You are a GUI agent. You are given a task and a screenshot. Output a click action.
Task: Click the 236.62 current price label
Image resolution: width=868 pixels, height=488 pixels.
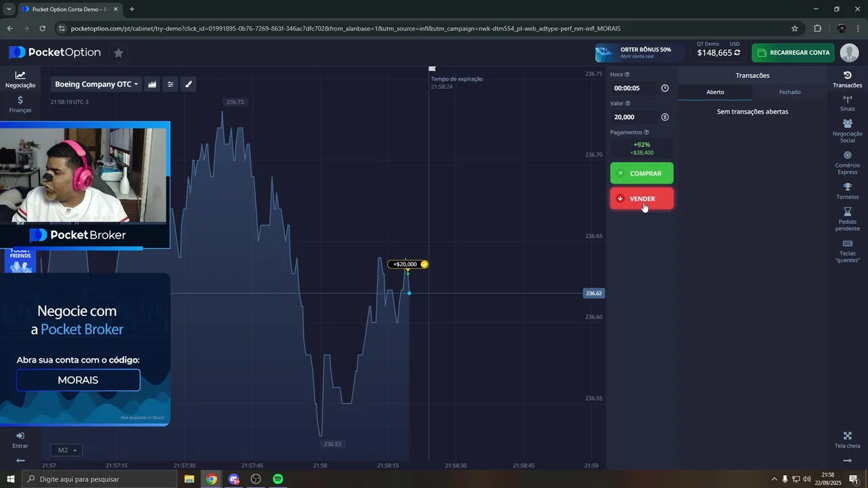593,293
